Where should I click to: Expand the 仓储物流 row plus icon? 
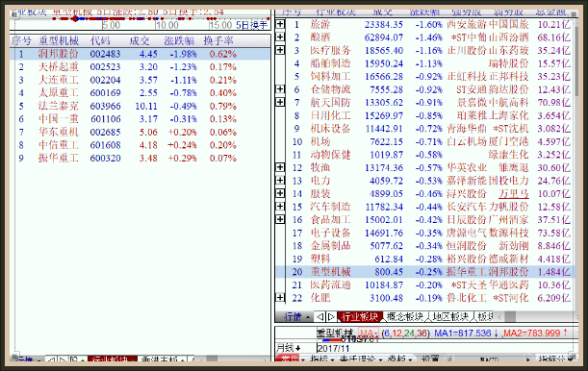click(x=280, y=89)
